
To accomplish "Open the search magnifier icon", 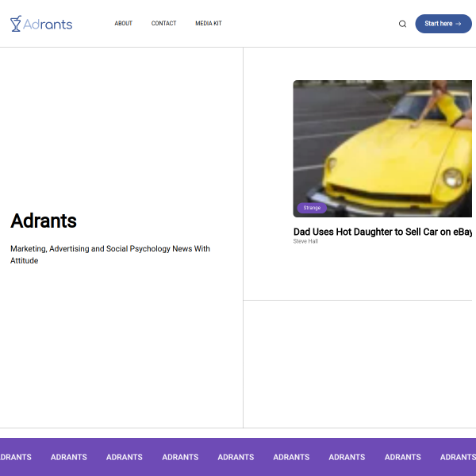I will click(x=402, y=24).
